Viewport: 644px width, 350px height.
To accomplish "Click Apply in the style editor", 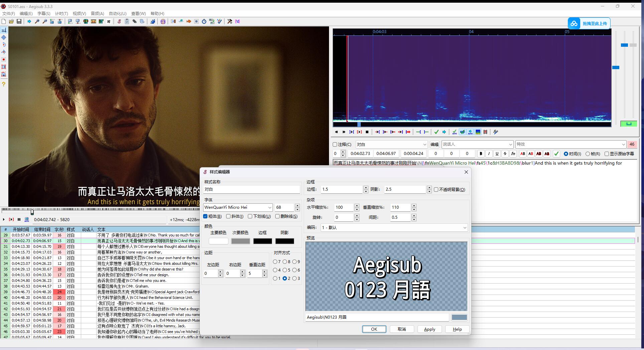I will [x=430, y=329].
